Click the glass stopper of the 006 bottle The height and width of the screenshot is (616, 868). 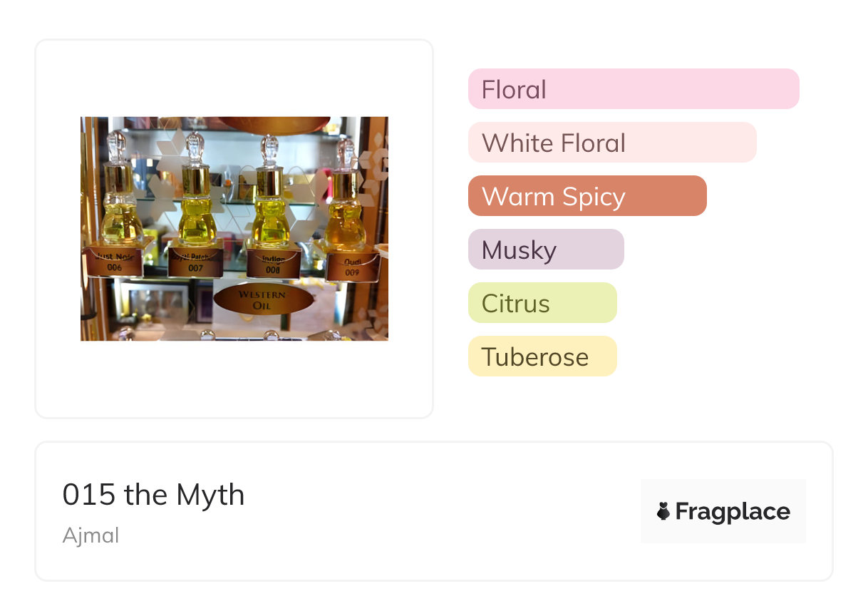coord(117,145)
